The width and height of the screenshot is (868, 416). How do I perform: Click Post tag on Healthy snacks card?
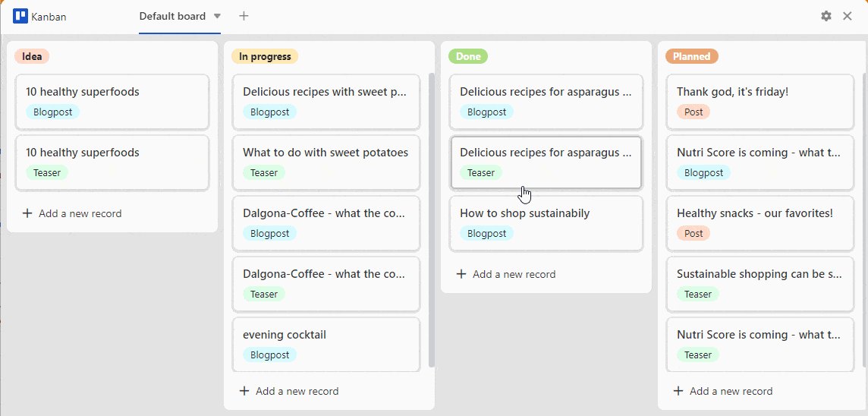point(693,233)
